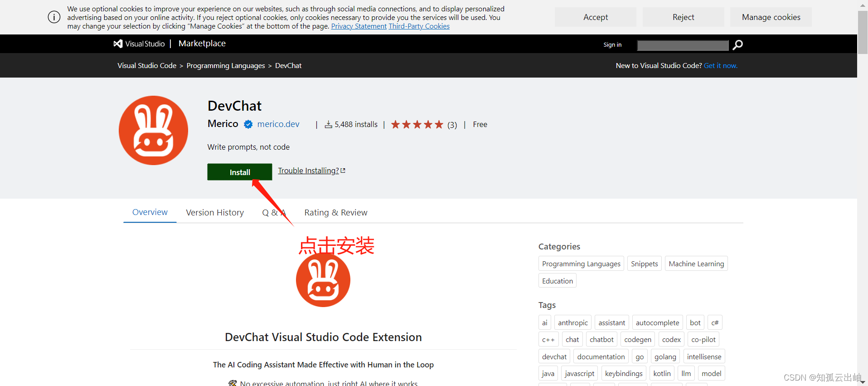
Task: Click the 'golang' tag
Action: 665,357
